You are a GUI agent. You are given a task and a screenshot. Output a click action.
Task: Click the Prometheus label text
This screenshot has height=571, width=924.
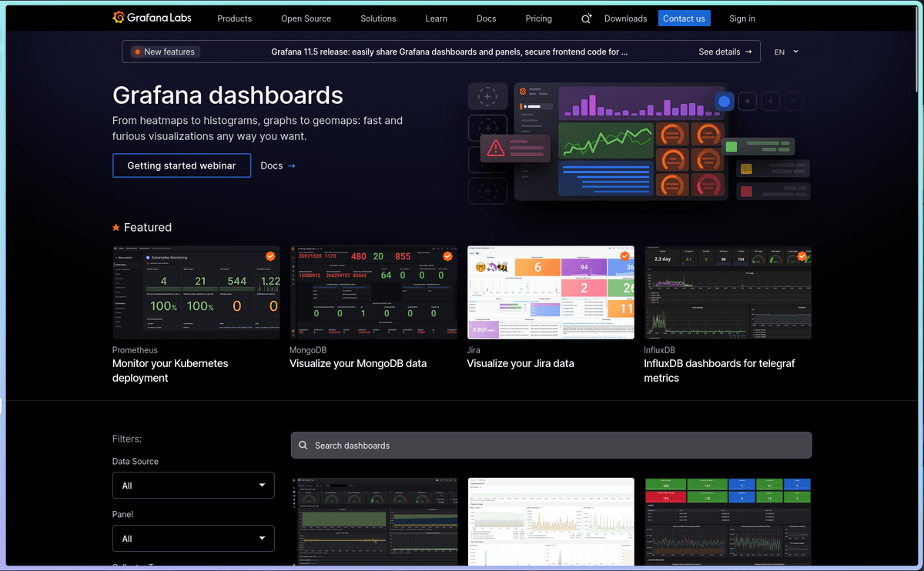click(x=135, y=350)
